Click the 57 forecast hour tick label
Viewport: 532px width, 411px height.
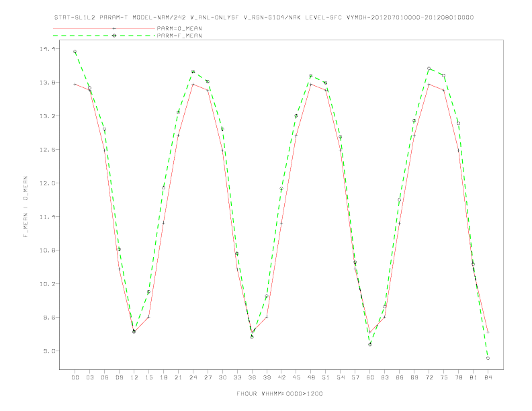tap(355, 377)
